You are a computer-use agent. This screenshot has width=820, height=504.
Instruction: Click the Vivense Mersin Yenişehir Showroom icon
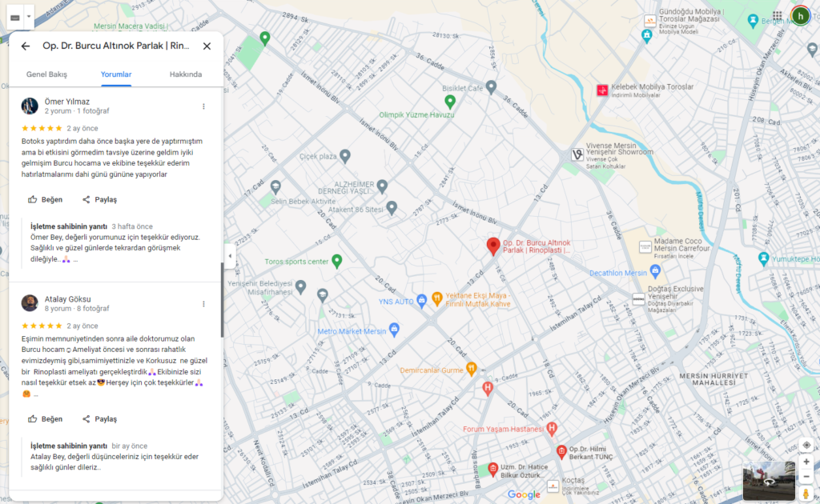pos(577,154)
